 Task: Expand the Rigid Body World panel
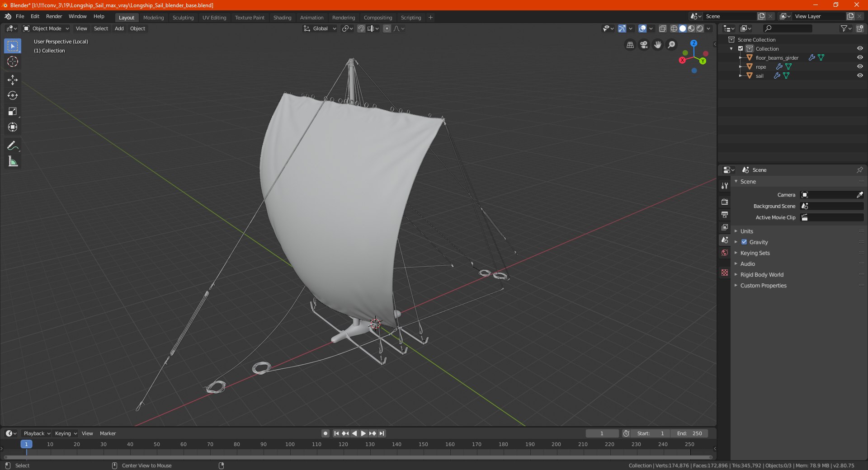pos(762,274)
